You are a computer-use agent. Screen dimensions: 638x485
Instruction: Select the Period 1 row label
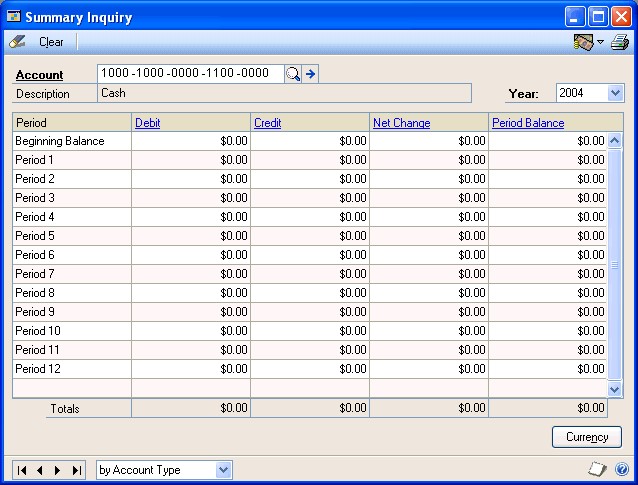[34, 160]
